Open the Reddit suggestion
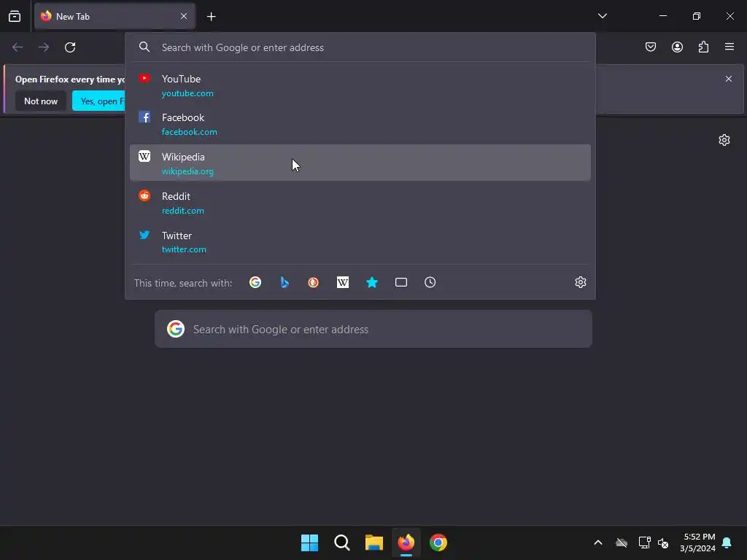Viewport: 747px width, 560px height. [360, 203]
